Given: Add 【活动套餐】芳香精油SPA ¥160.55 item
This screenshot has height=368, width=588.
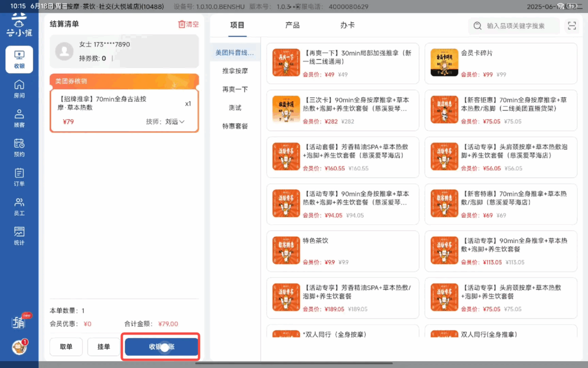Looking at the screenshot, I should tap(342, 157).
